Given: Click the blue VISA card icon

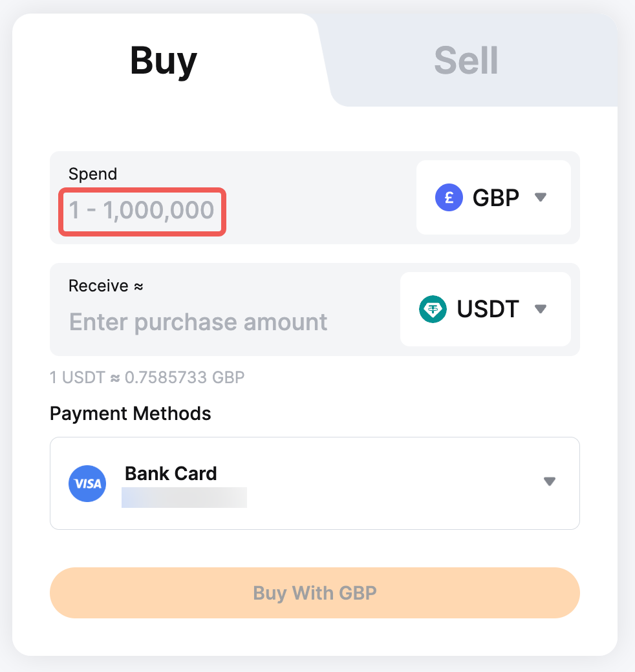Looking at the screenshot, I should [87, 483].
